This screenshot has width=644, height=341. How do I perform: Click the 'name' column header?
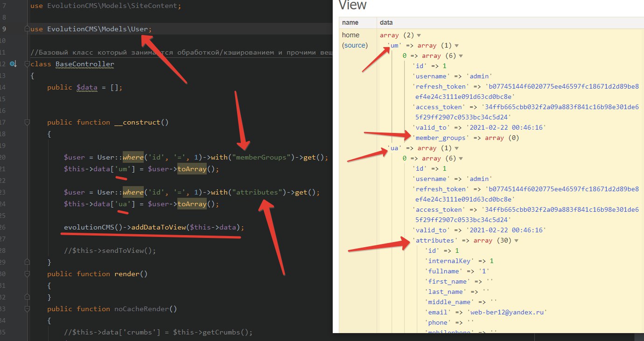[350, 22]
